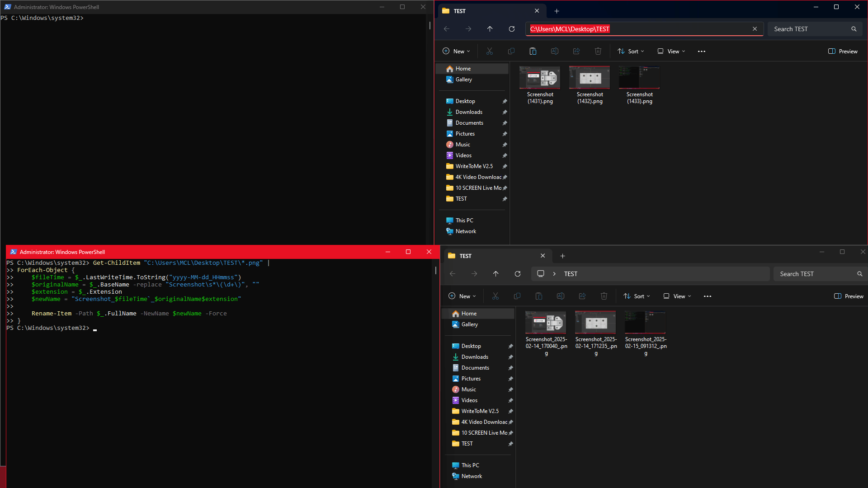The width and height of the screenshot is (868, 488).
Task: Open This PC in top Explorer sidebar
Action: [x=464, y=221]
